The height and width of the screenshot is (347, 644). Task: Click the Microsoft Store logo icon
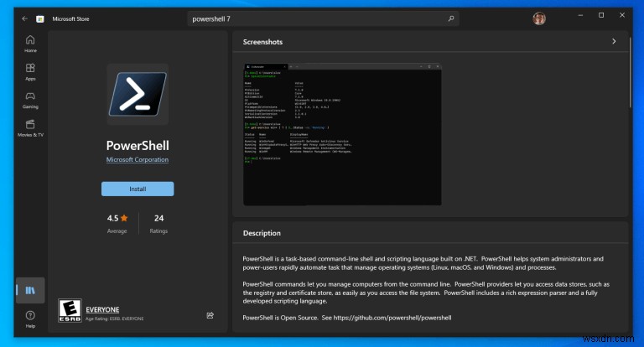(40, 19)
